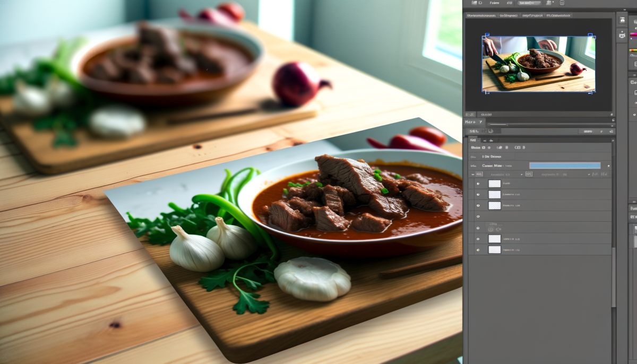Viewport: 637px width, 364px height.
Task: Click the top icon in the narrow side strip
Action: pyautogui.click(x=622, y=21)
